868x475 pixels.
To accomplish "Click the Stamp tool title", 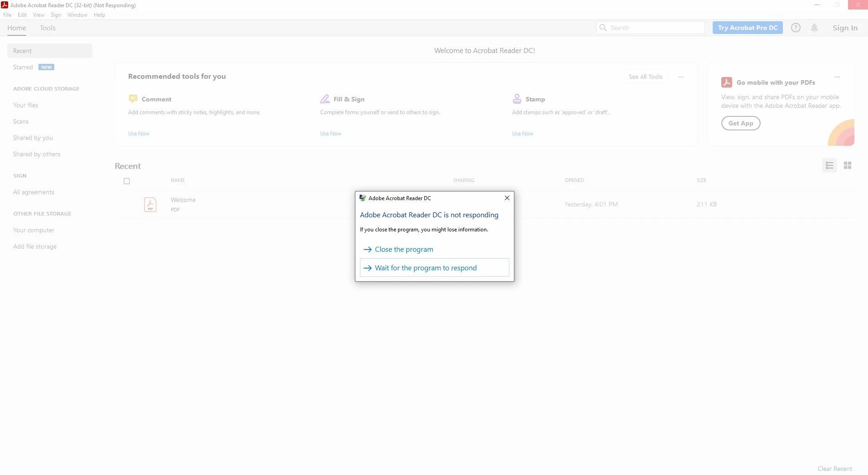I will pyautogui.click(x=535, y=99).
